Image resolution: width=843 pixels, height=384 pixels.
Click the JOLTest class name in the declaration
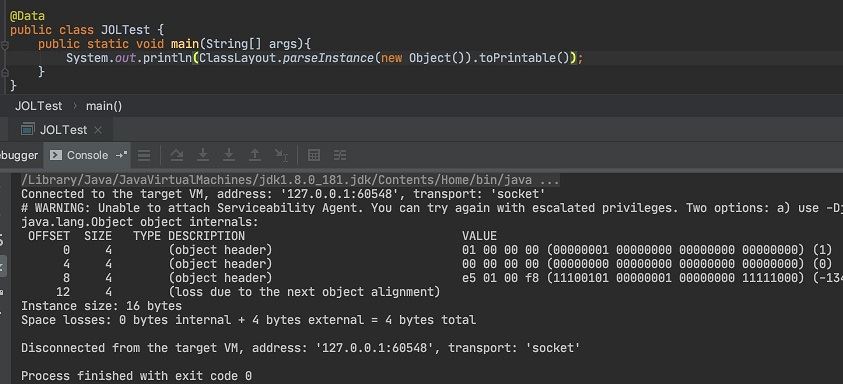click(x=125, y=30)
